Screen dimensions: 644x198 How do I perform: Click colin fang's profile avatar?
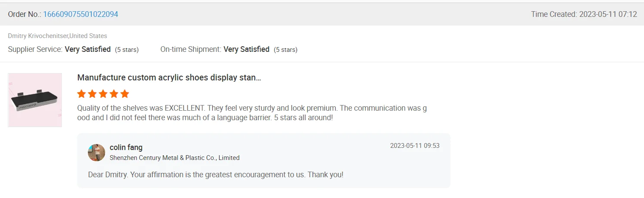tap(97, 153)
